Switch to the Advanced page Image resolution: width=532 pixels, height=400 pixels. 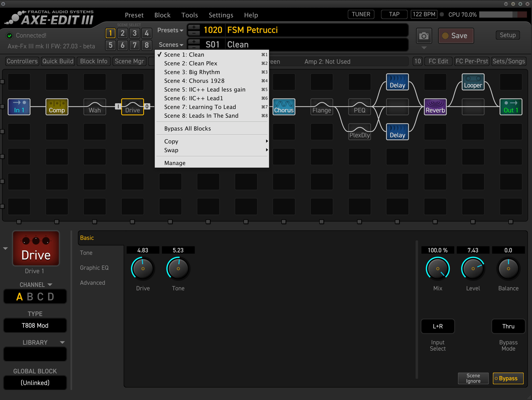tap(93, 283)
